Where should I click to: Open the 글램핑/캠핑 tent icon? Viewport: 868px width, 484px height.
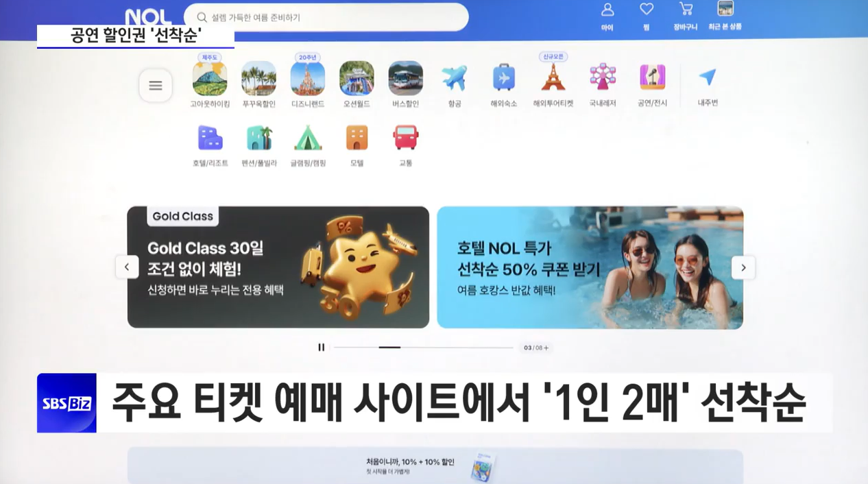308,138
